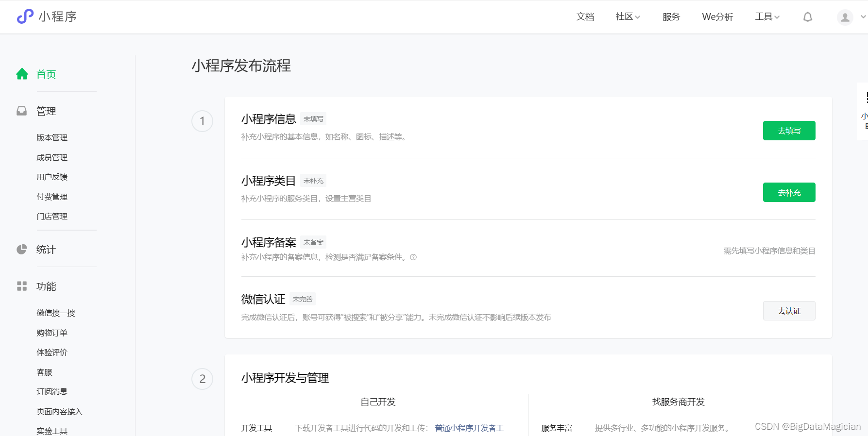868x436 pixels.
Task: Select 管理 section in sidebar
Action: tap(46, 111)
